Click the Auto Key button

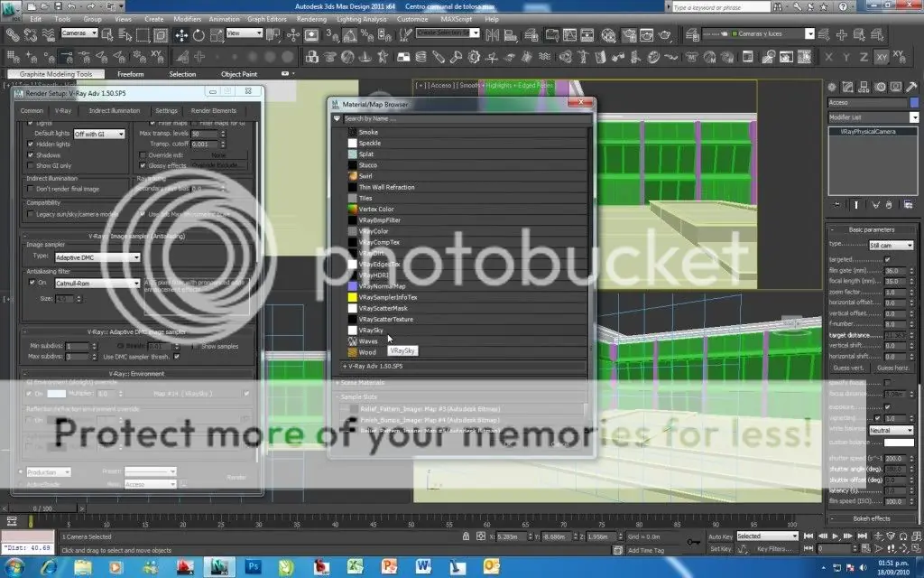click(720, 536)
